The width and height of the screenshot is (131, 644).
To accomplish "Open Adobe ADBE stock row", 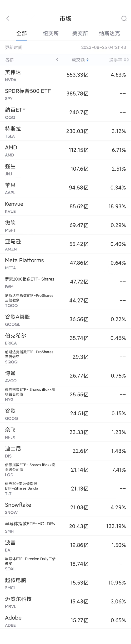I will click(x=65, y=620).
